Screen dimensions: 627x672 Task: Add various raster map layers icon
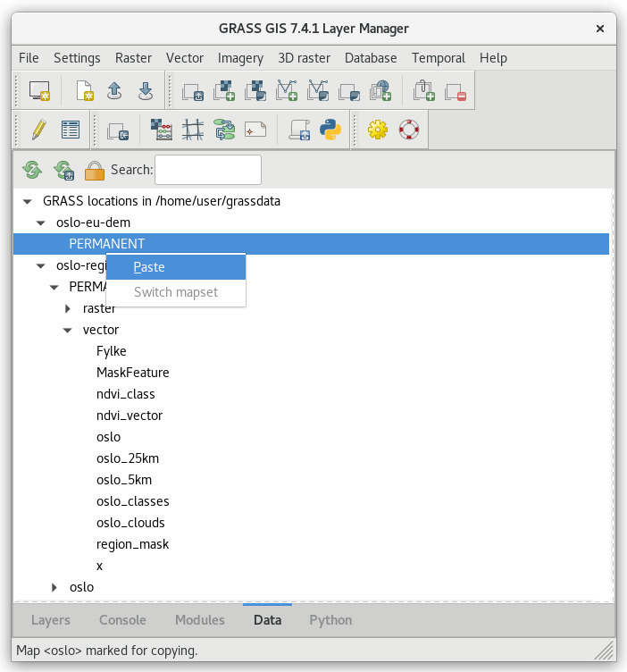point(255,90)
